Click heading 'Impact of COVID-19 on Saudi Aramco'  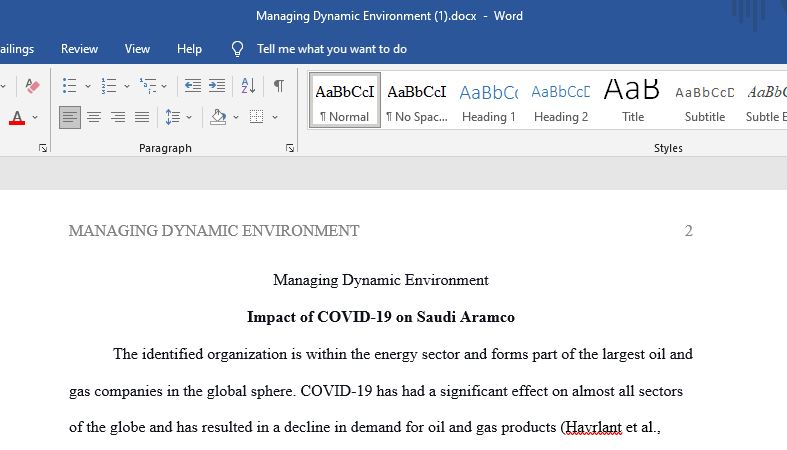click(x=380, y=317)
